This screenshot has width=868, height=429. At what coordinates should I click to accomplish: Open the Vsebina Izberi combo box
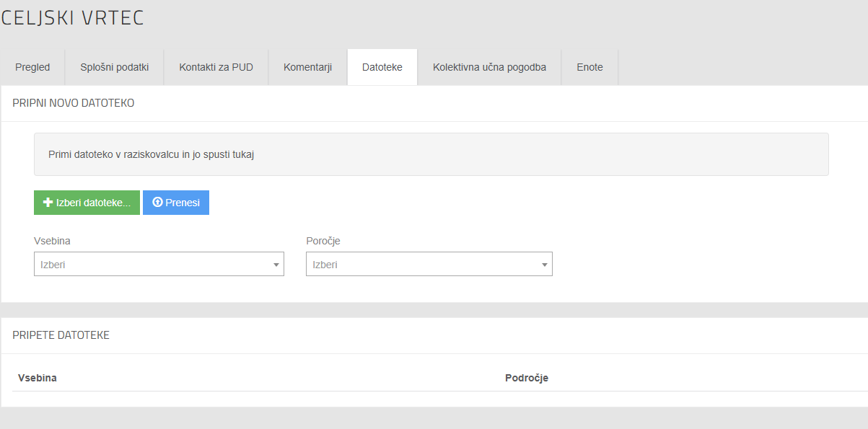click(159, 264)
